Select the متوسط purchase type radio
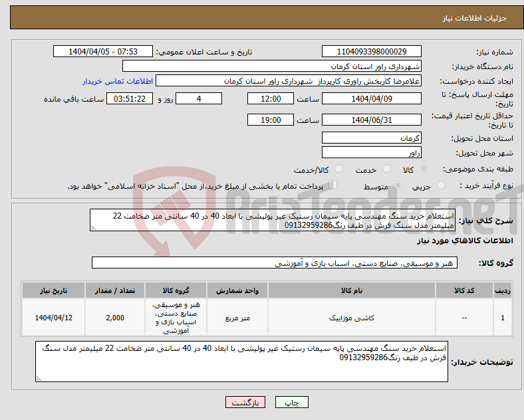 (398, 185)
